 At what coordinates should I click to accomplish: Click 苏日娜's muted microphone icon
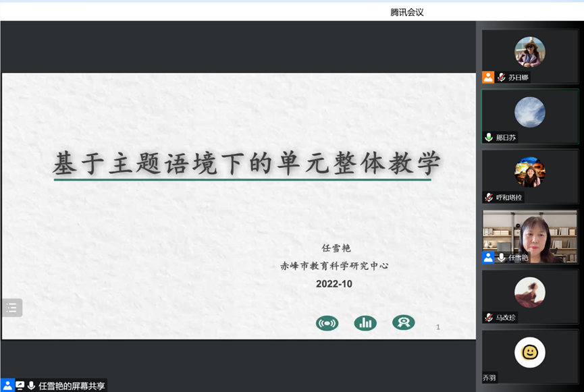pyautogui.click(x=502, y=78)
